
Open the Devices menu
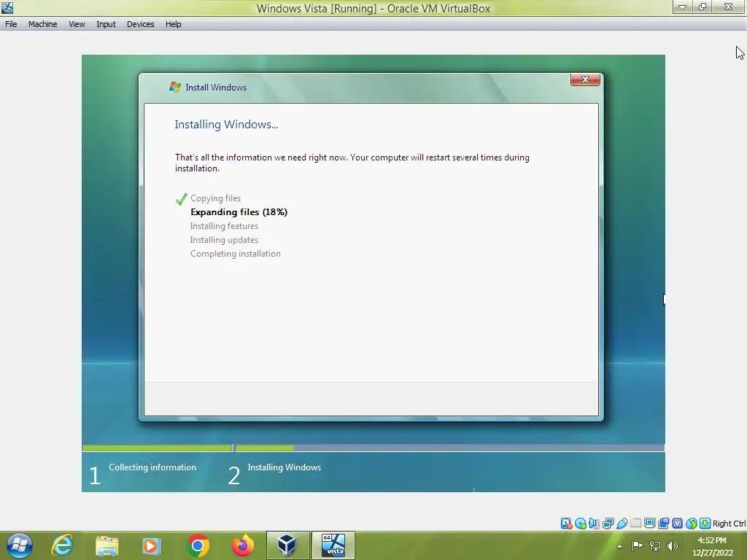tap(140, 24)
